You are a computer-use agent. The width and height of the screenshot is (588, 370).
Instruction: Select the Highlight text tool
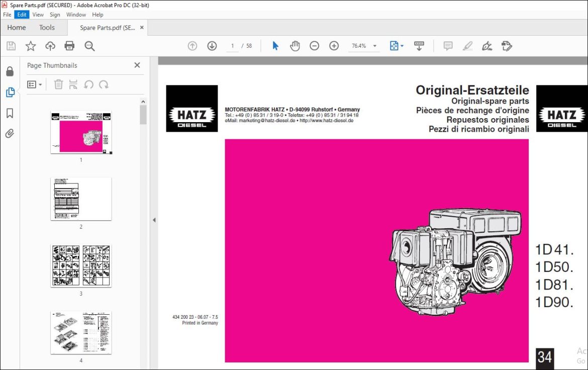pyautogui.click(x=467, y=46)
